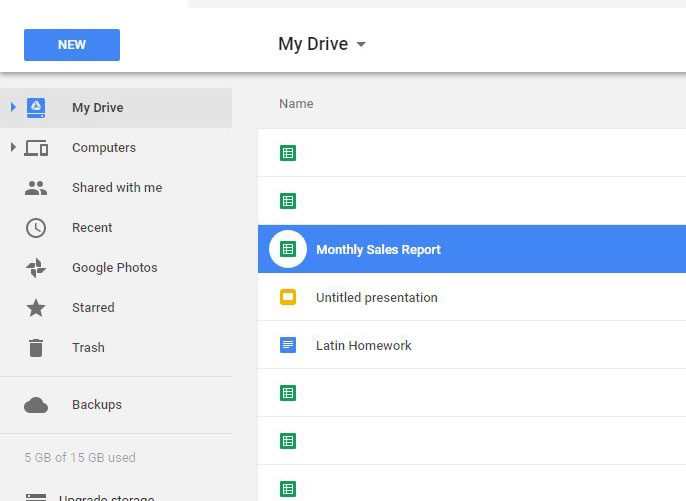
Task: Select the Latin Homework document
Action: 363,345
